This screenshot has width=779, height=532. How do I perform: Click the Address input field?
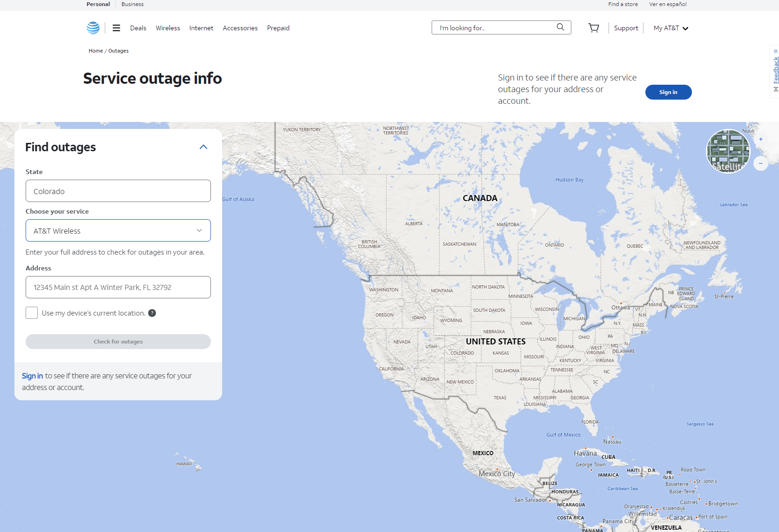click(118, 287)
